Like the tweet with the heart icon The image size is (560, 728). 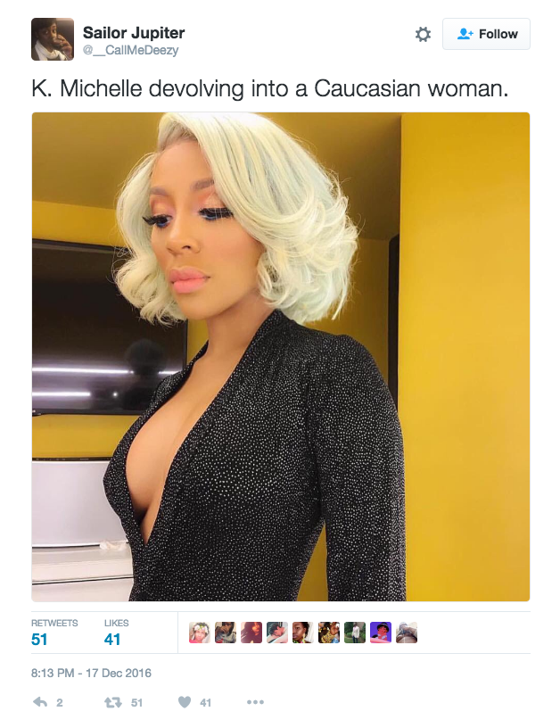pyautogui.click(x=185, y=702)
